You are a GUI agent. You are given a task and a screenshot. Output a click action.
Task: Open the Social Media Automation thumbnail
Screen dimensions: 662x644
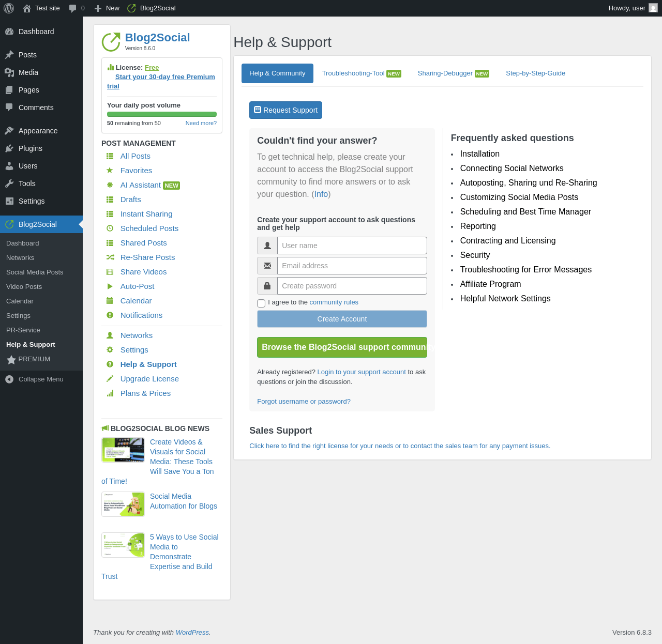[x=123, y=504]
